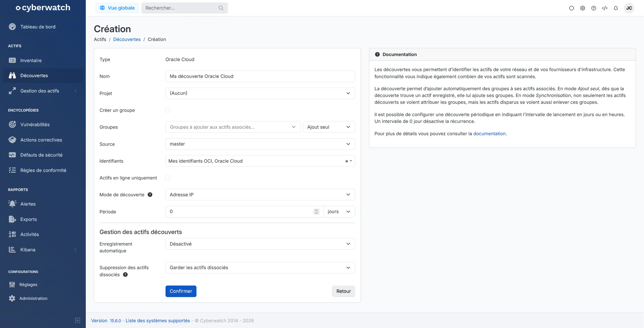Expand the Enregistrement automatique dropdown
644x328 pixels.
(x=260, y=244)
